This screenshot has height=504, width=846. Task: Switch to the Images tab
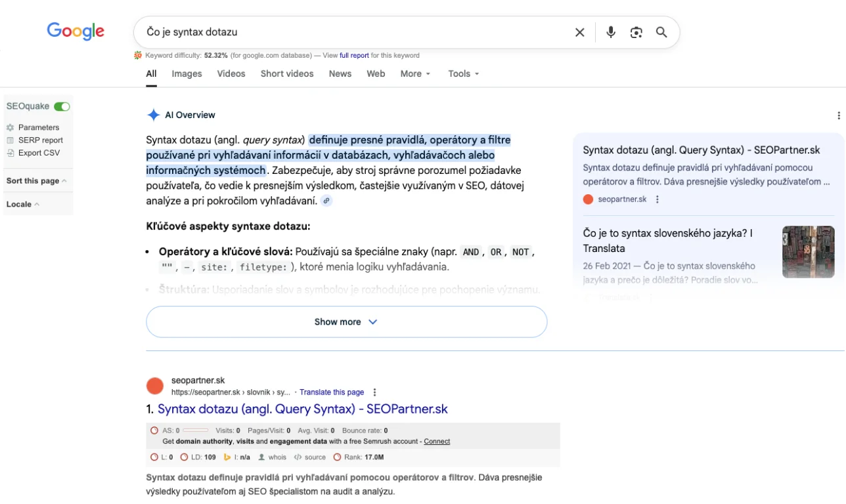[187, 73]
